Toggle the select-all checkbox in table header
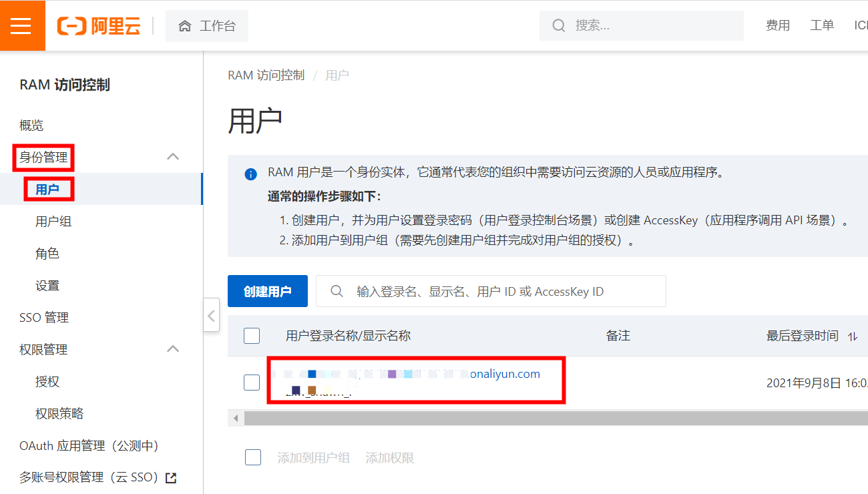Image resolution: width=868 pixels, height=494 pixels. (252, 336)
